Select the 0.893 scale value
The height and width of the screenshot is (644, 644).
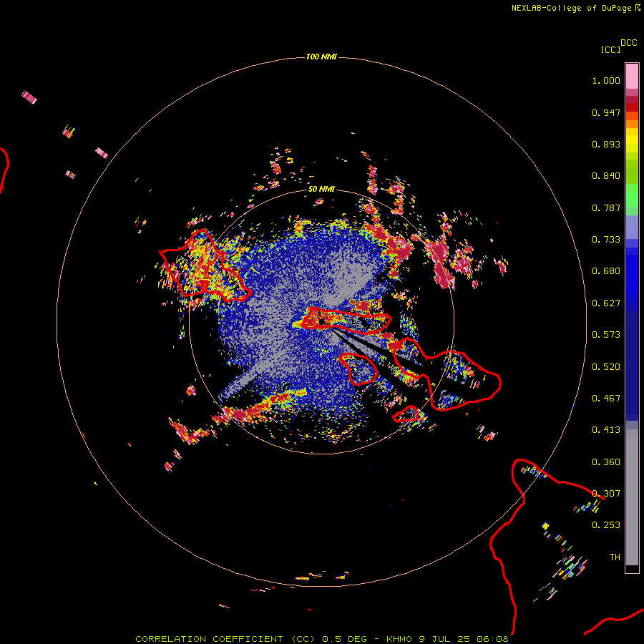click(x=606, y=144)
